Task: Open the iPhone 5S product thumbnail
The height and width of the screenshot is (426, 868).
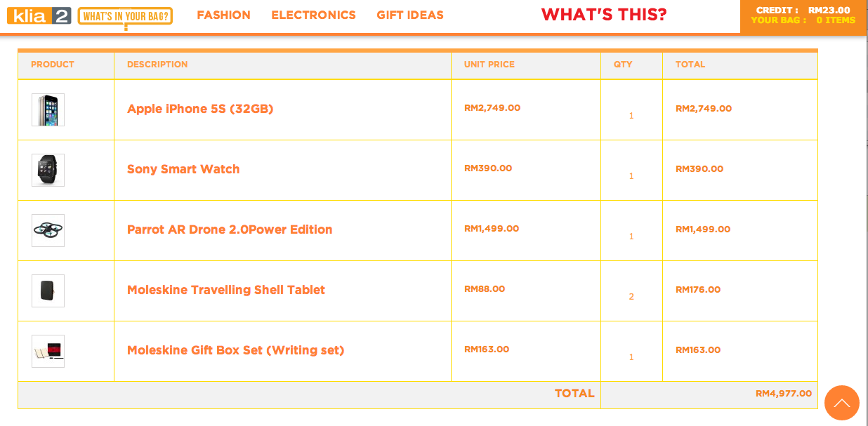Action: point(48,109)
